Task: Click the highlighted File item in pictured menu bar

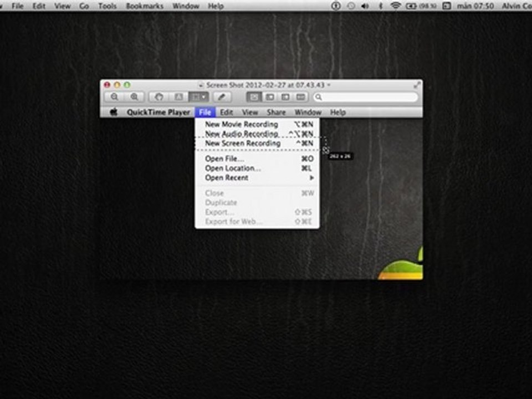Action: coord(205,112)
